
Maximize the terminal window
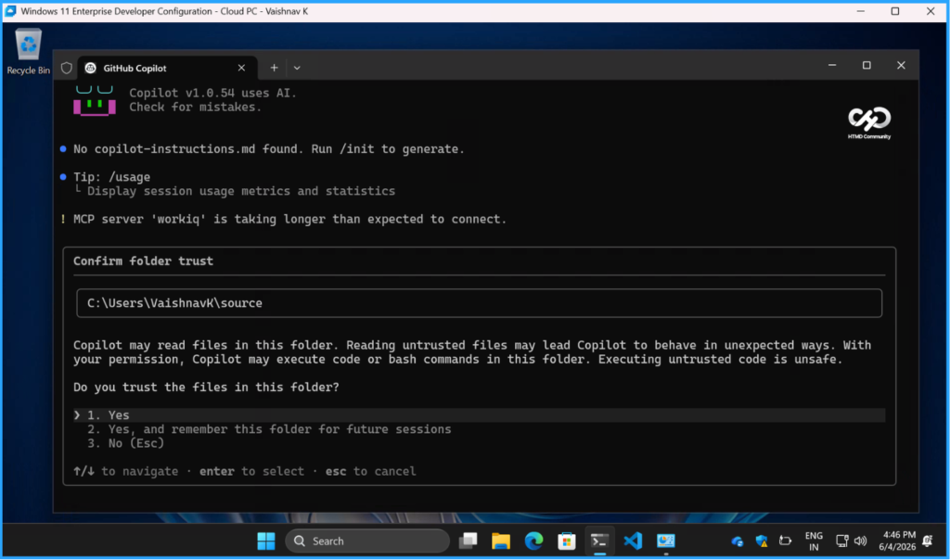tap(867, 66)
